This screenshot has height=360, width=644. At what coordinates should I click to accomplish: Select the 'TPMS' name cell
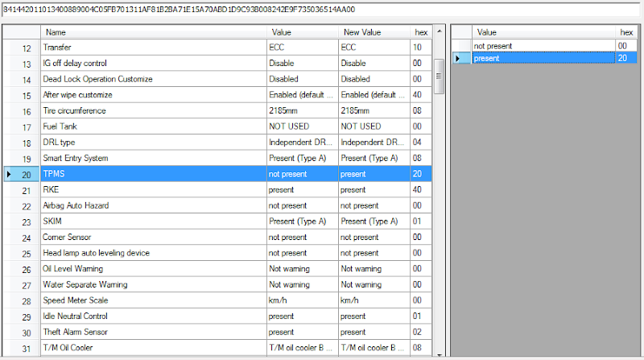[154, 174]
